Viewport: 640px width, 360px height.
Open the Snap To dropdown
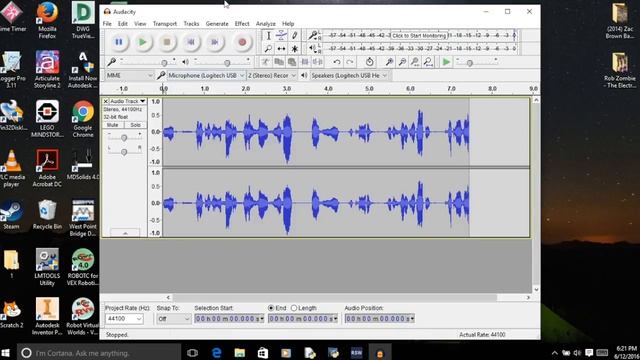173,319
